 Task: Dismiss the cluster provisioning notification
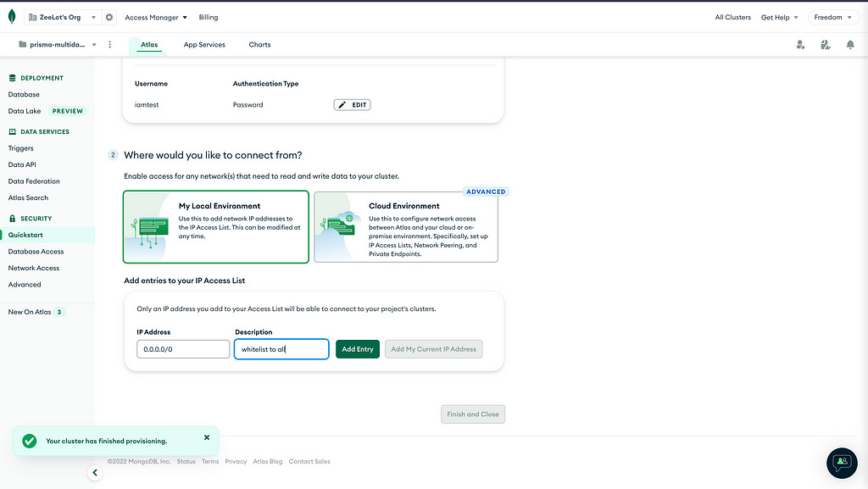[207, 437]
